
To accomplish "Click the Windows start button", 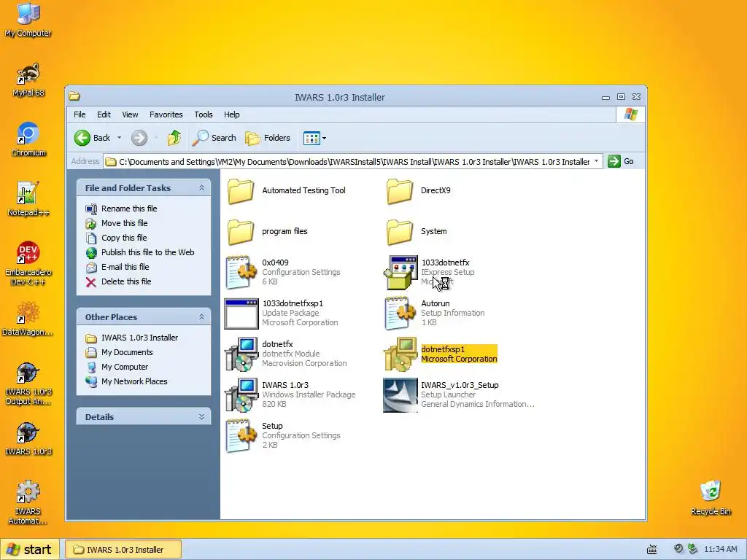I will click(x=29, y=550).
